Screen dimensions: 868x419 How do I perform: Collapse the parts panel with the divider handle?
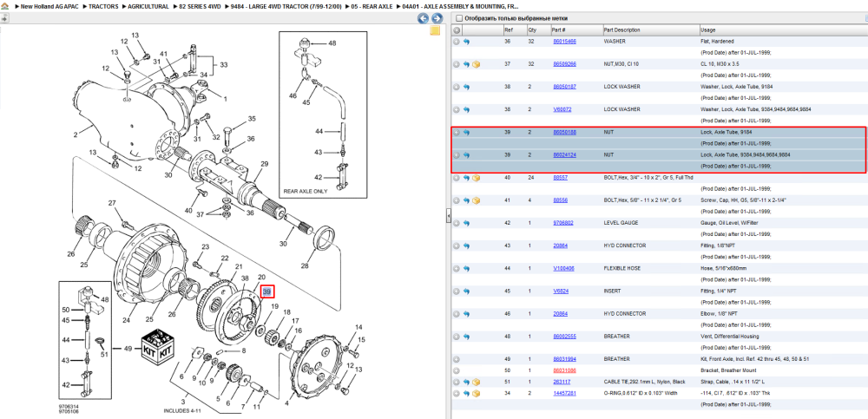(449, 216)
